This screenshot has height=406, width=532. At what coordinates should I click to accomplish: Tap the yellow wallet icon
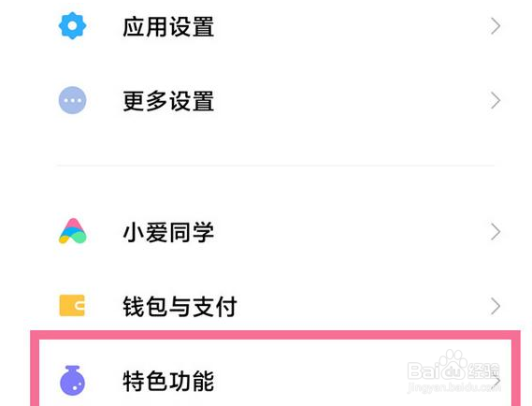72,306
